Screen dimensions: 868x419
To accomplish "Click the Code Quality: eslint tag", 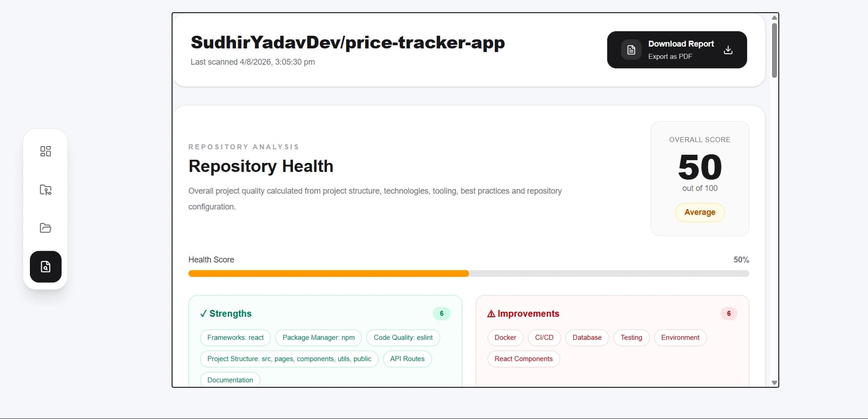I will (x=403, y=338).
